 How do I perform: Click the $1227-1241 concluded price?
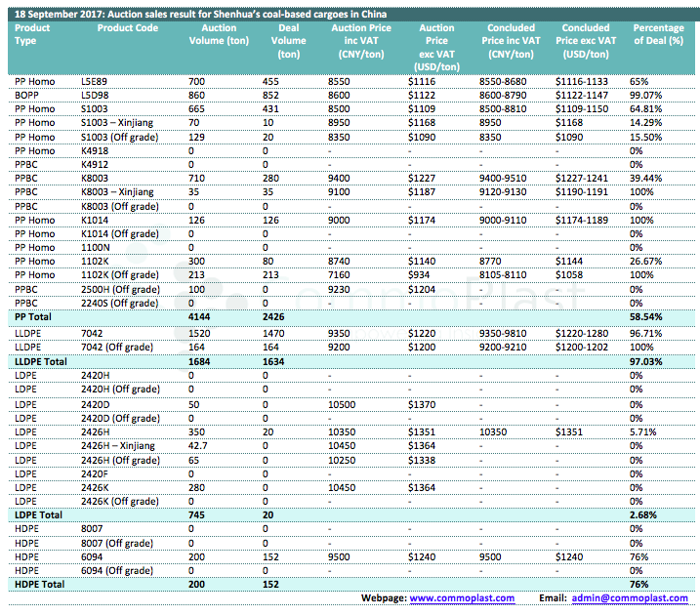point(582,178)
